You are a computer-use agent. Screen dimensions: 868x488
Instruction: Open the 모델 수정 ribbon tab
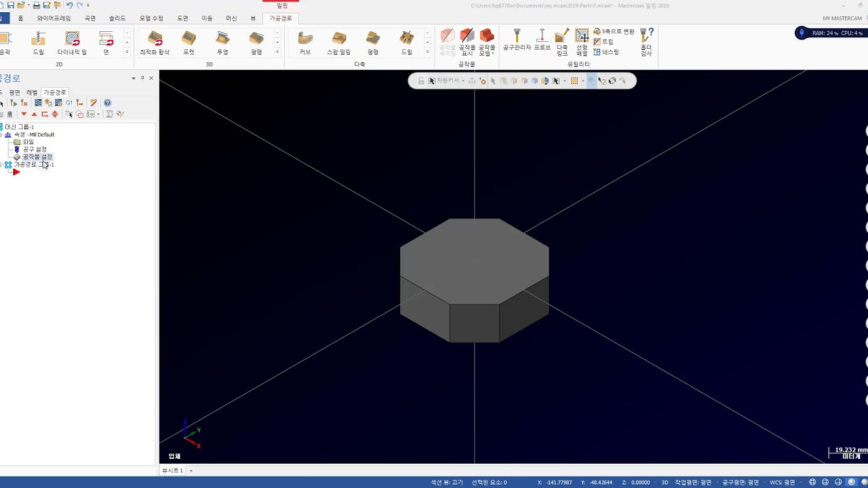151,18
